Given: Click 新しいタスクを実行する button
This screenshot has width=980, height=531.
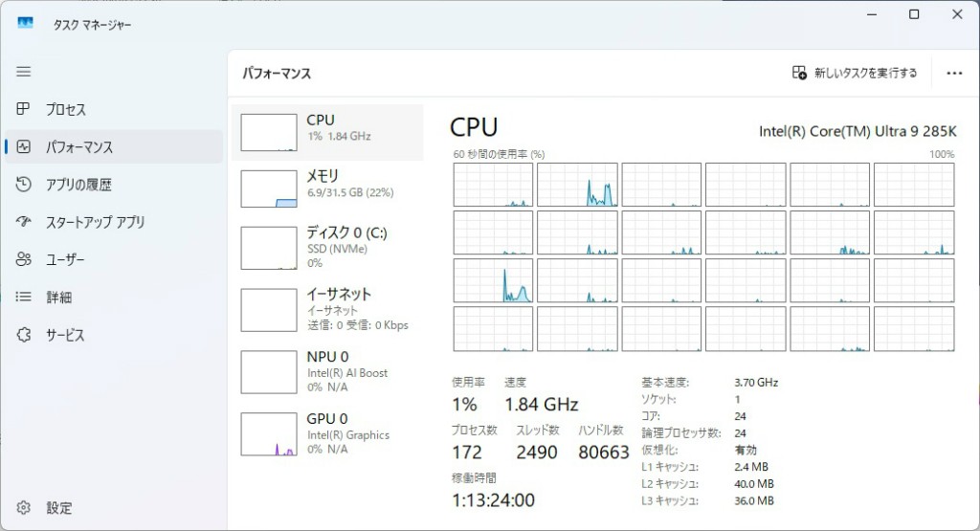Looking at the screenshot, I should (855, 73).
